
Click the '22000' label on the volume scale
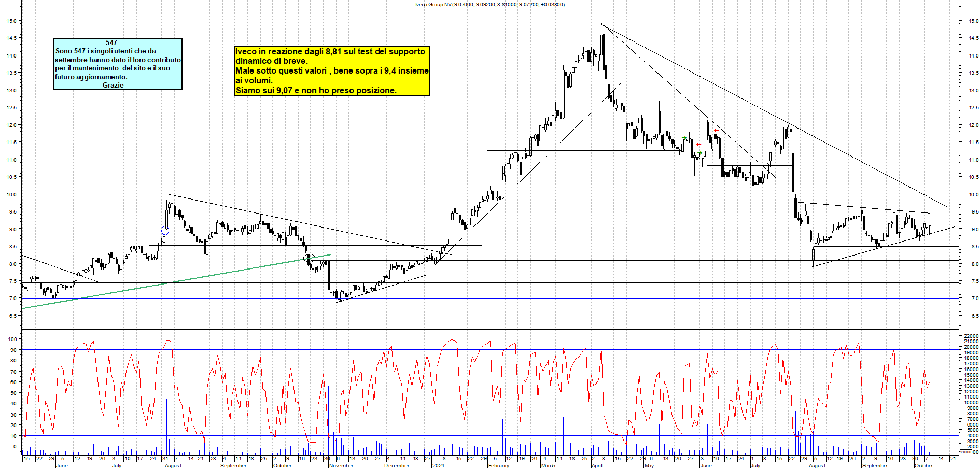[x=971, y=336]
